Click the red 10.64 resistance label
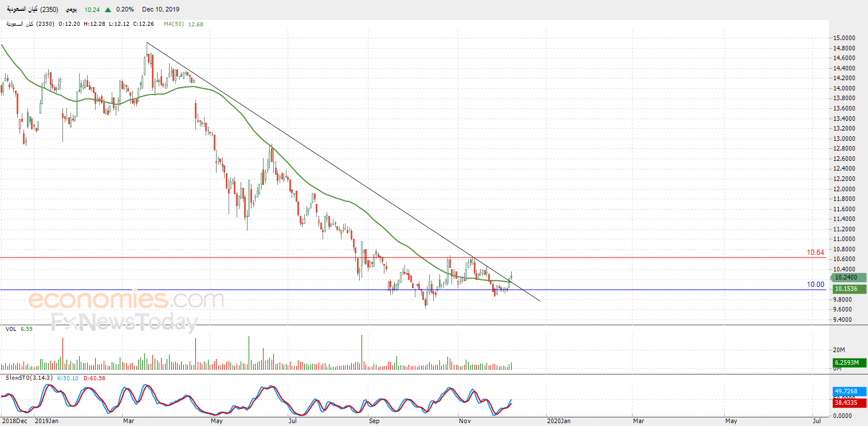 (x=815, y=253)
